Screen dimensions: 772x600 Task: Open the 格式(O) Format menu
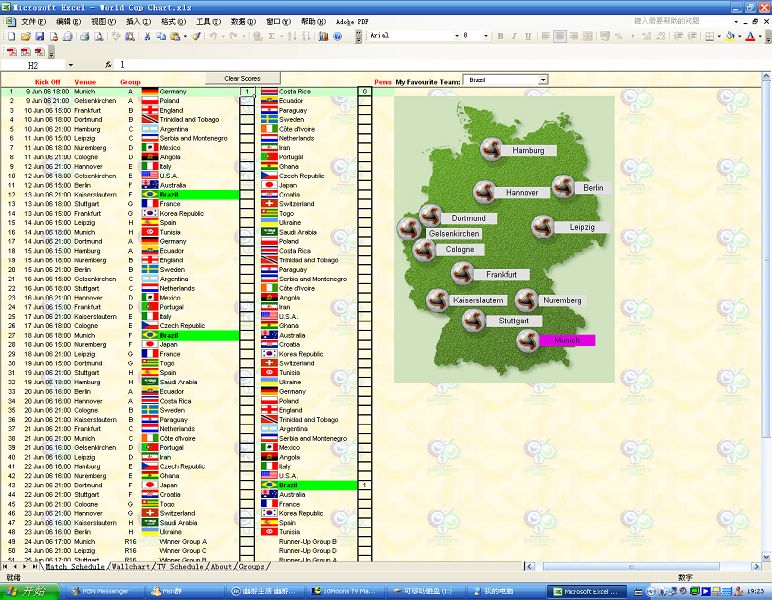[x=173, y=22]
